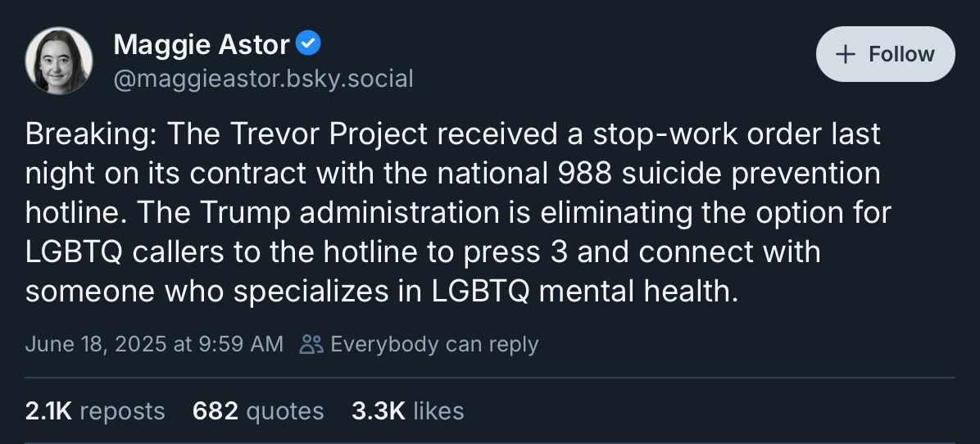Follow Maggie Astor
980x444 pixels.
click(885, 54)
